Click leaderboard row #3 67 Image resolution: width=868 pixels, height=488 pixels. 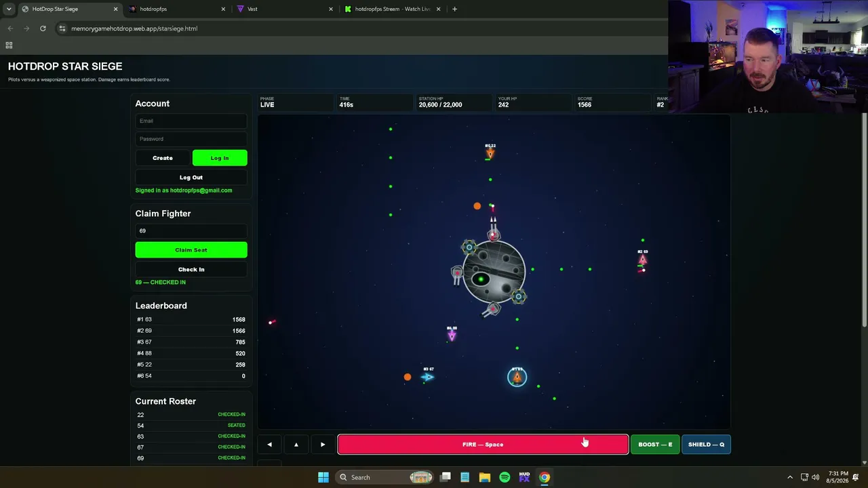pos(191,342)
